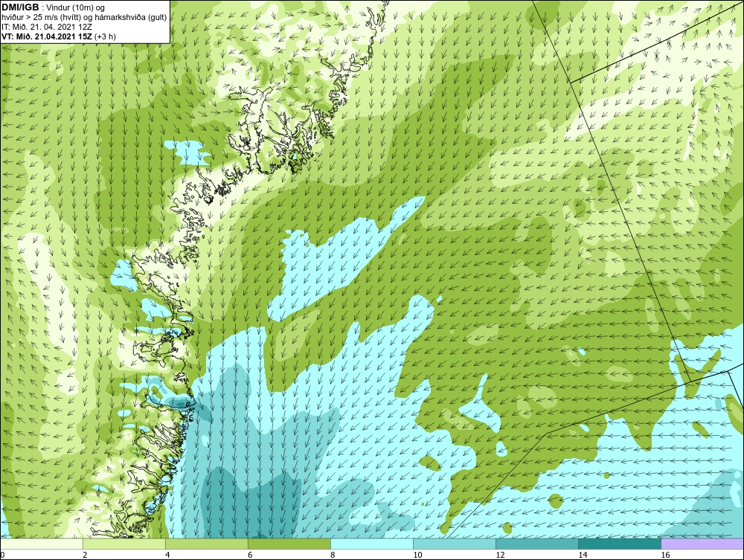Viewport: 744px width, 560px height.
Task: Click the 'IT: Mið. 21. 04. 2021 12Z' line
Action: [46, 27]
